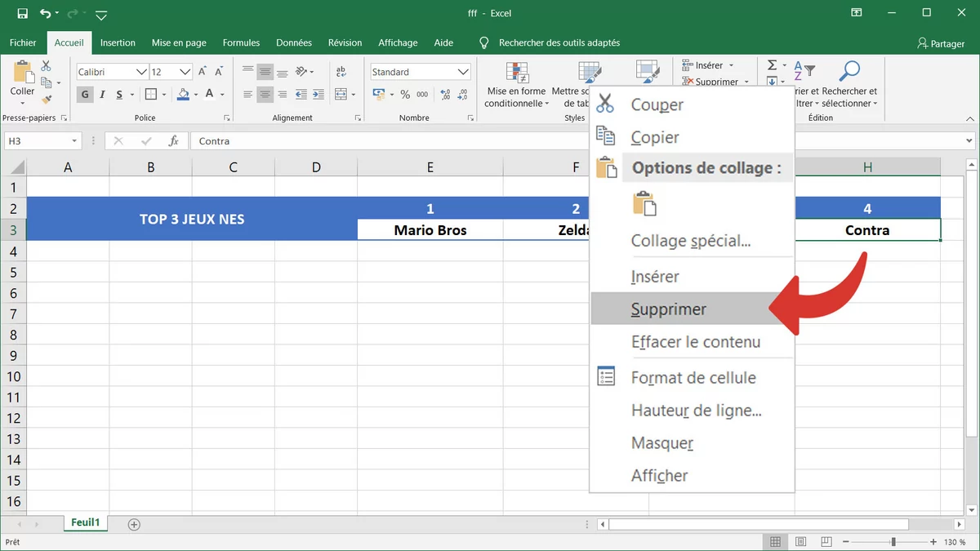Select the format painter brush icon
The height and width of the screenshot is (551, 980).
[47, 99]
